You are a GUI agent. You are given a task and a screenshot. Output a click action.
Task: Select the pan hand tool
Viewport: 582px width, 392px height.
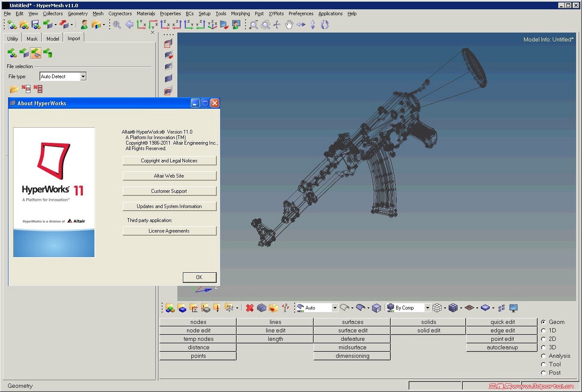pos(289,25)
